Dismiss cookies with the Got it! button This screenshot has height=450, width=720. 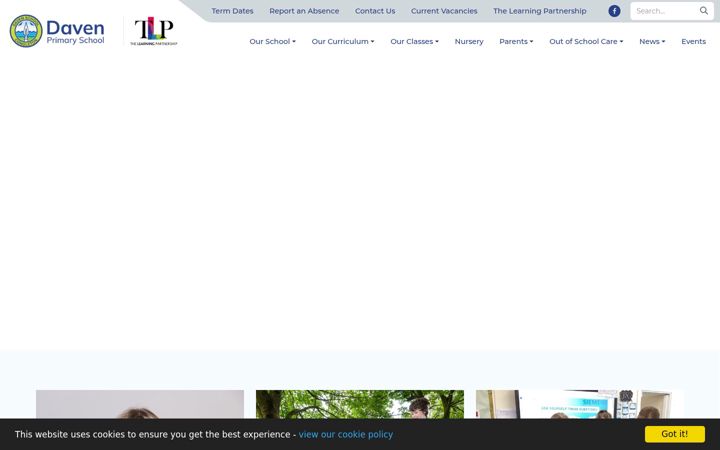[675, 434]
